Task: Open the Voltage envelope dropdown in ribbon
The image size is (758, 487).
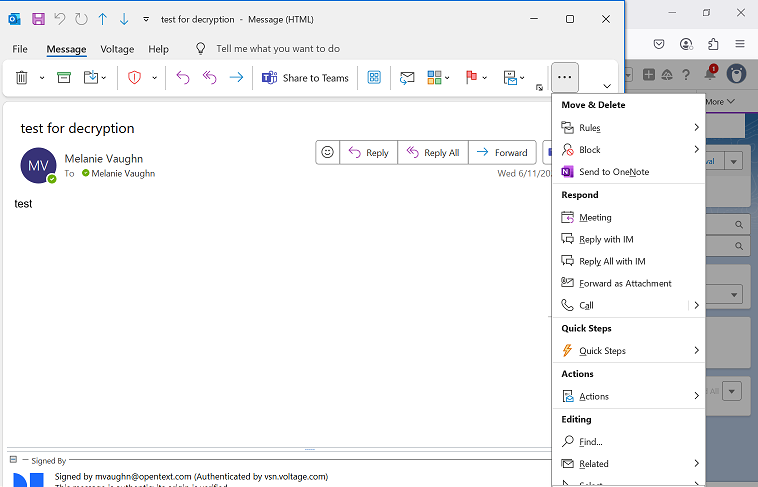Action: click(x=514, y=77)
